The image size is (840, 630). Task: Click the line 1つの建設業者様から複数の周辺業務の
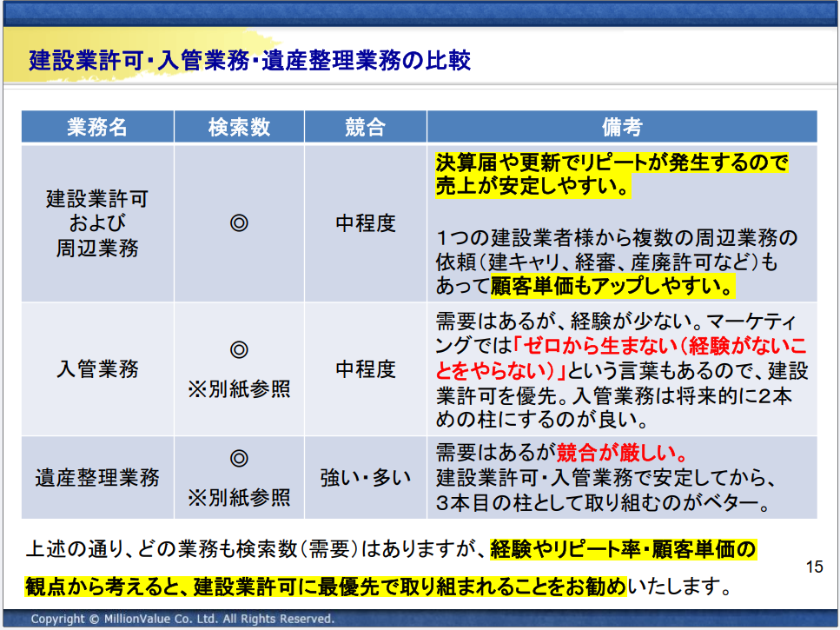point(617,237)
